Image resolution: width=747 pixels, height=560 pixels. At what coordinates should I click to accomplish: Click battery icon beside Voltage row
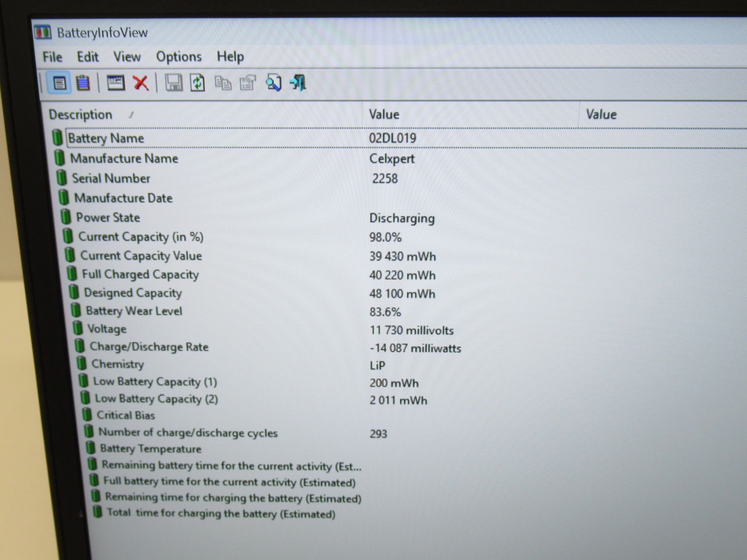[78, 328]
